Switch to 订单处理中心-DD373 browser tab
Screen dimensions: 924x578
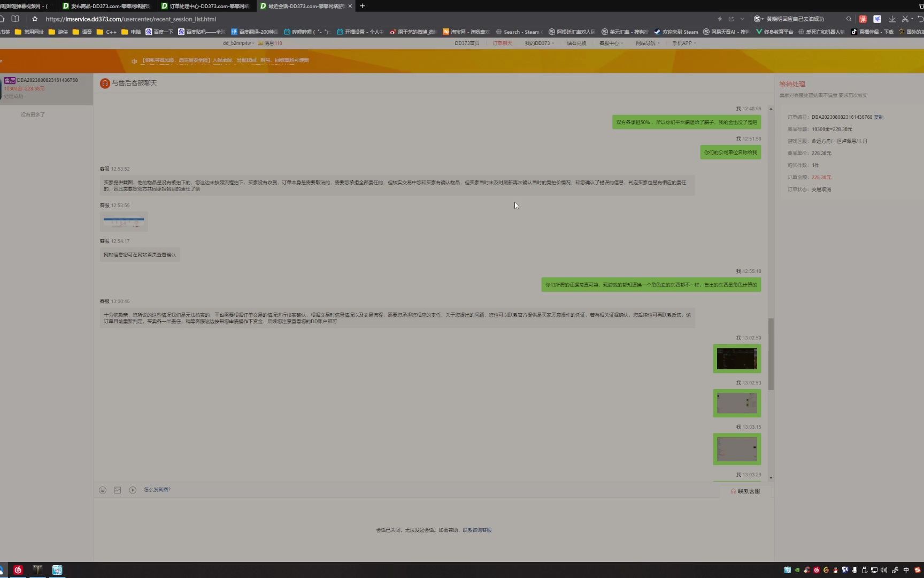206,6
